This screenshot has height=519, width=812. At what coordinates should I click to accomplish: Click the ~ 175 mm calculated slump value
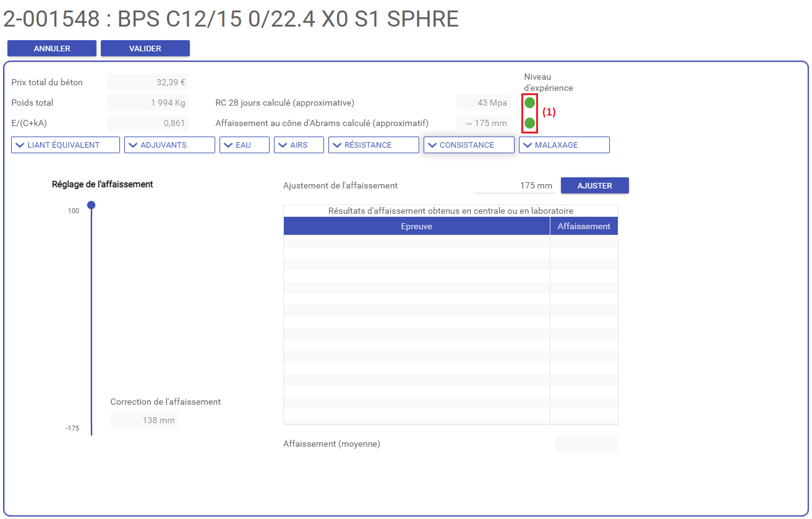pos(484,123)
